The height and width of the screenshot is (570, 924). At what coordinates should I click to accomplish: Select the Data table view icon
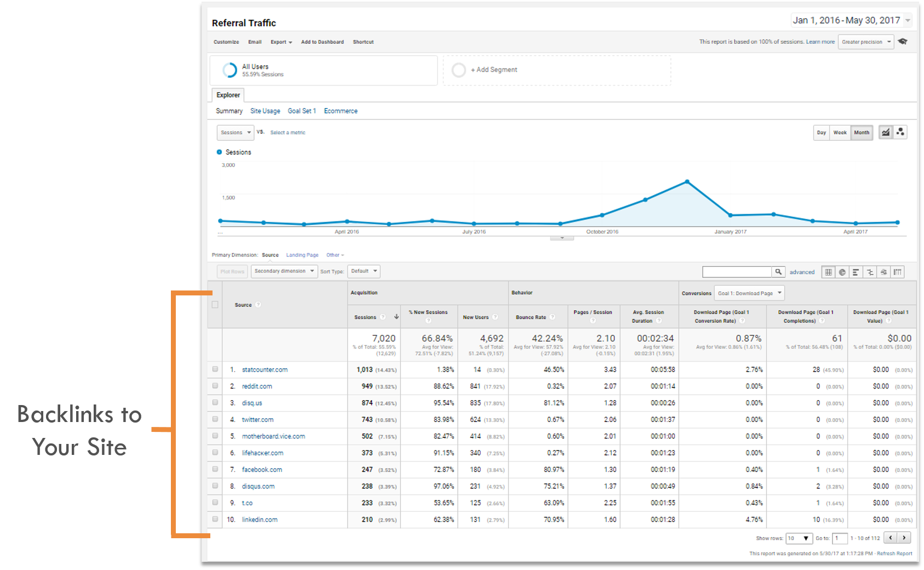(829, 272)
